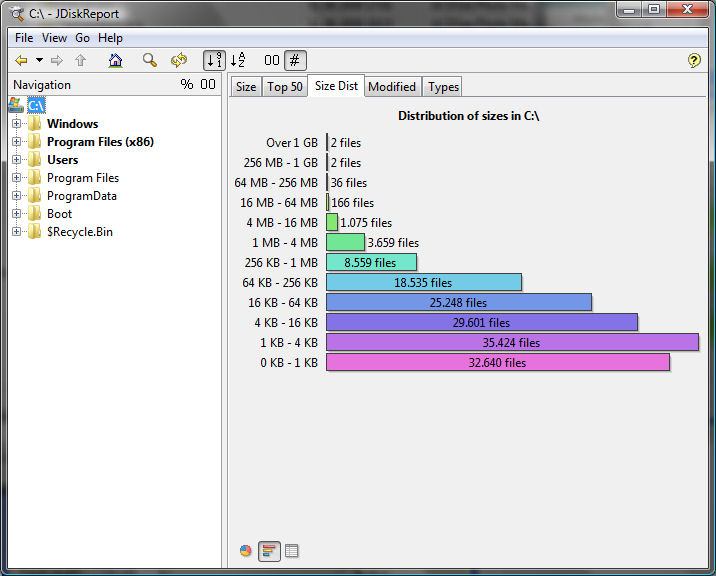The height and width of the screenshot is (576, 716).
Task: Toggle the 00 file size display button
Action: tap(272, 60)
